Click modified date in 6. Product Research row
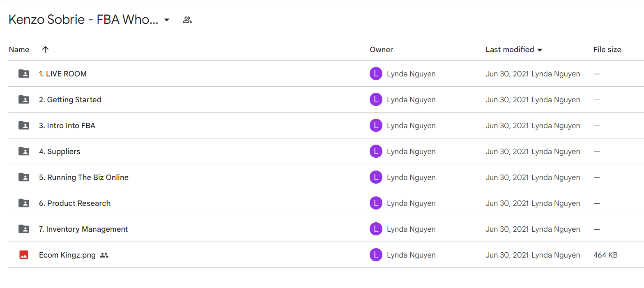This screenshot has height=288, width=644. (x=533, y=203)
